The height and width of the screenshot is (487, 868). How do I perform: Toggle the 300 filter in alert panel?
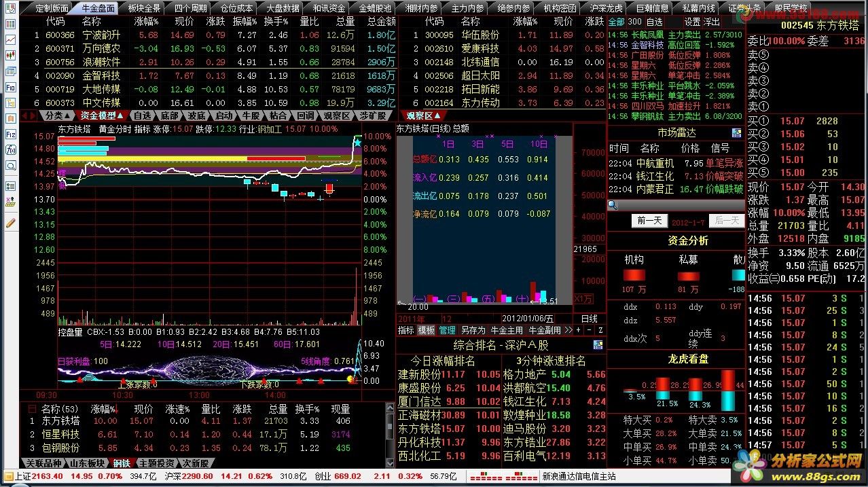click(634, 22)
